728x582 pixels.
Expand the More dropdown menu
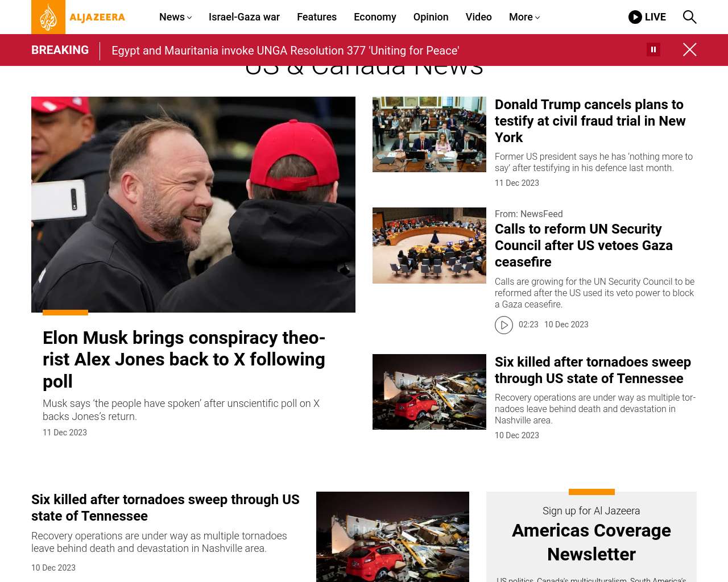coord(524,17)
